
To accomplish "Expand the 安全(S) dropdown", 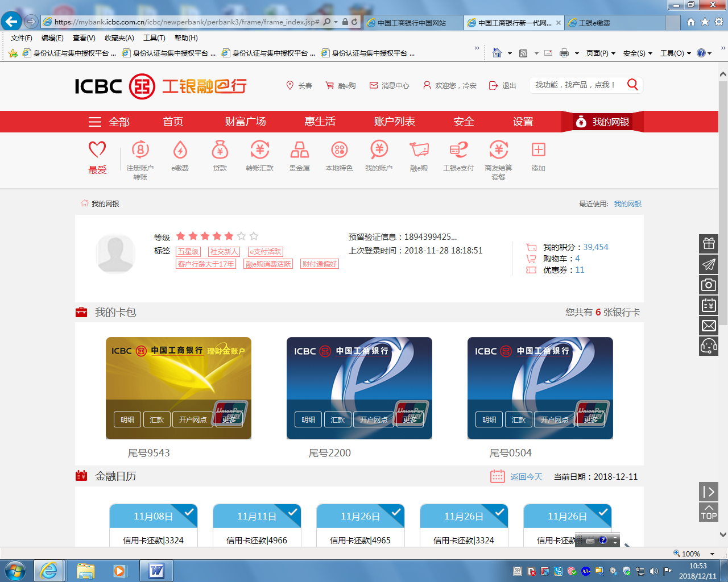I will tap(638, 53).
